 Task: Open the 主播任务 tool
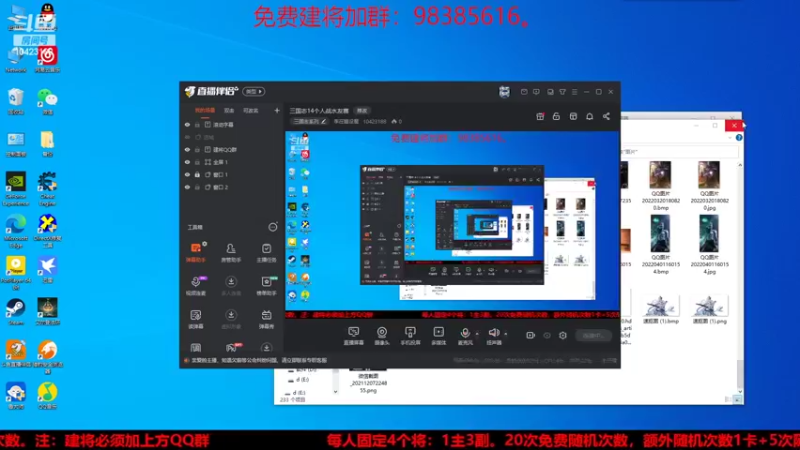click(x=266, y=253)
